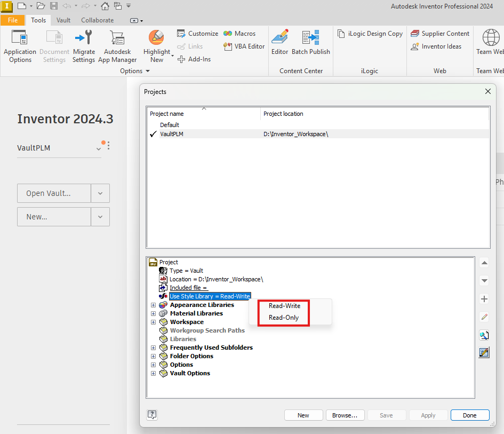
Task: Select Use Style Library = Read-Write item
Action: (210, 296)
